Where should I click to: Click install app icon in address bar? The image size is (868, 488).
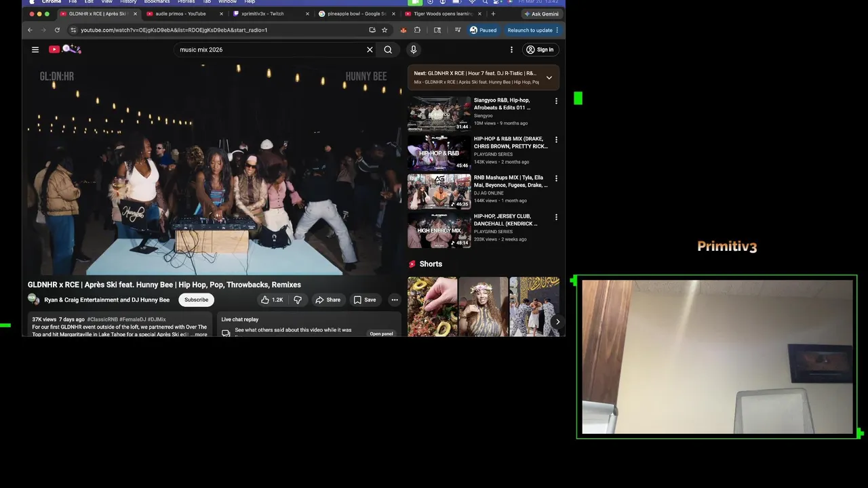pos(372,30)
